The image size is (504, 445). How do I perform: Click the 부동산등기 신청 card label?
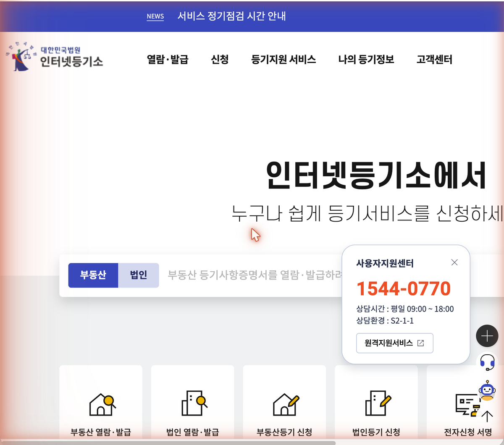[x=284, y=432]
